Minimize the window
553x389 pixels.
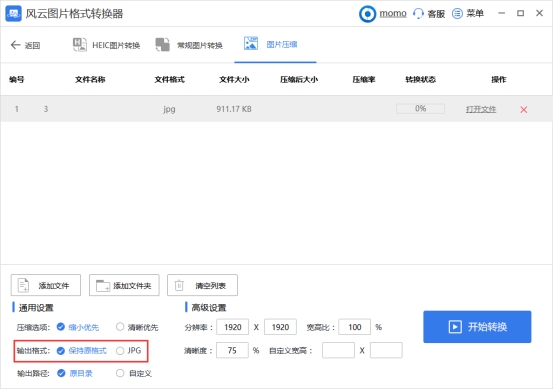502,13
